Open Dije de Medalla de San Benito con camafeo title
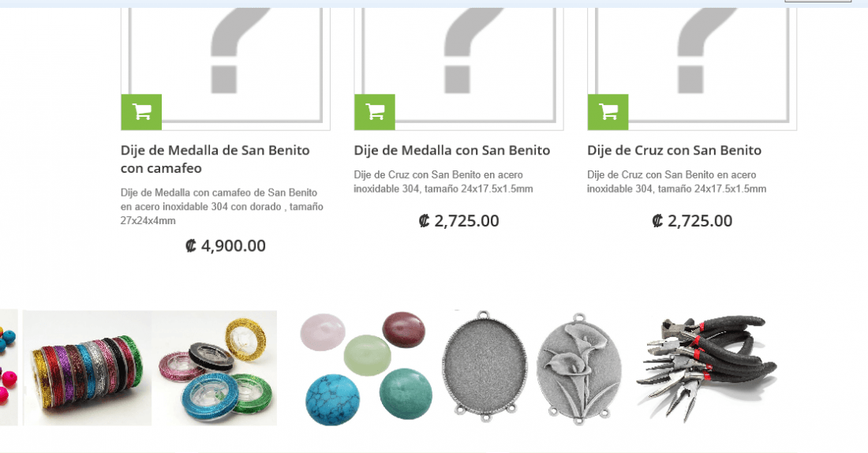This screenshot has width=868, height=453. point(215,159)
